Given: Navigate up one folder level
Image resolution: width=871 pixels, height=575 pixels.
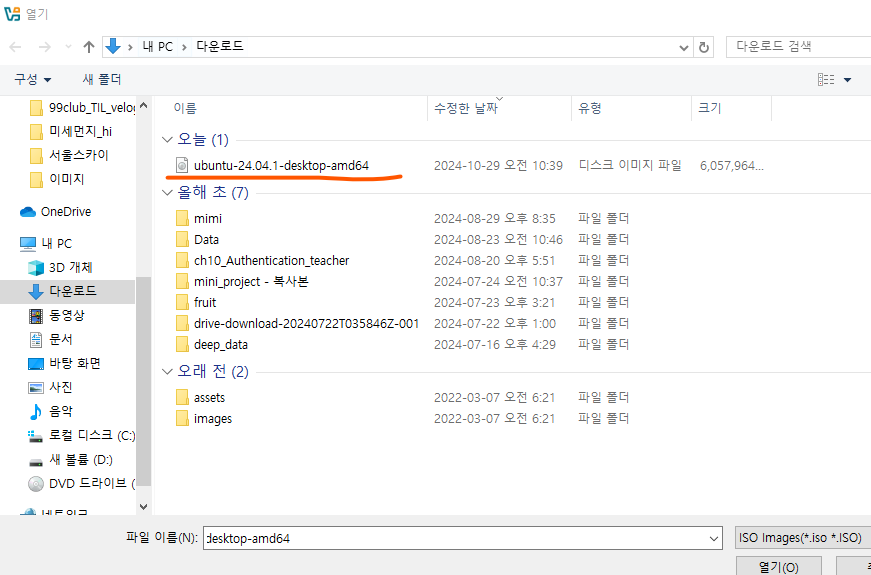Looking at the screenshot, I should [89, 47].
